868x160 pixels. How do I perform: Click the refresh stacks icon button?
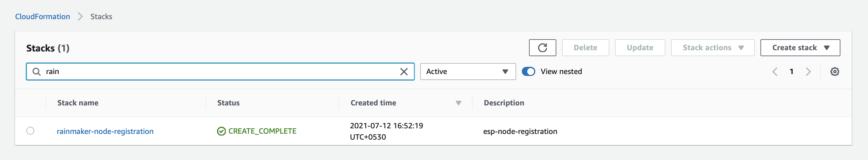click(x=542, y=48)
